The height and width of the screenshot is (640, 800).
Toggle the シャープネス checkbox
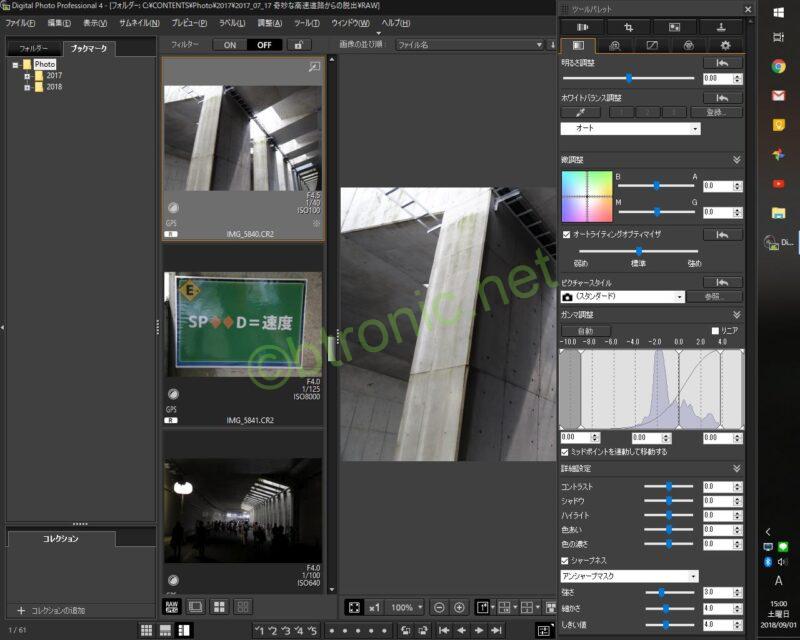[x=565, y=560]
